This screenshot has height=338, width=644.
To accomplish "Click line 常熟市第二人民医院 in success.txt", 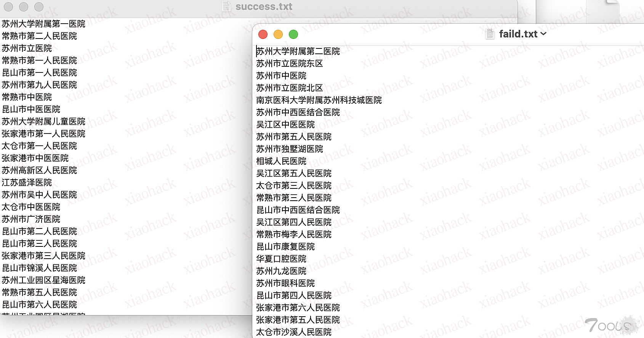I will [39, 36].
